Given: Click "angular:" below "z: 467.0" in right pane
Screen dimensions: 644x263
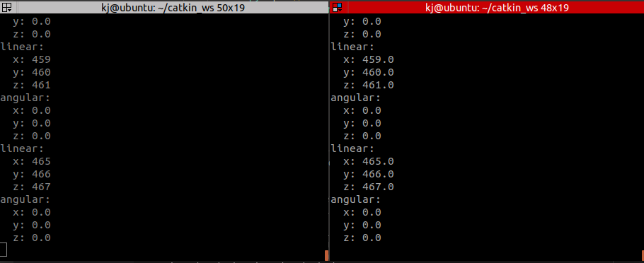Looking at the screenshot, I should [x=356, y=199].
